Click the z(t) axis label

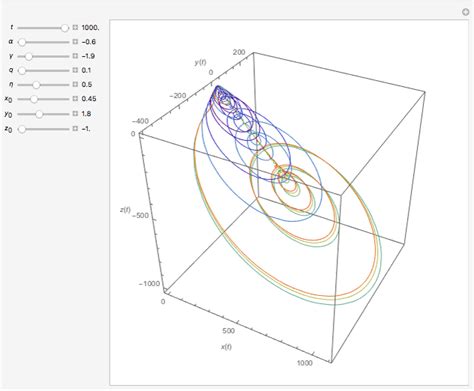tap(125, 210)
